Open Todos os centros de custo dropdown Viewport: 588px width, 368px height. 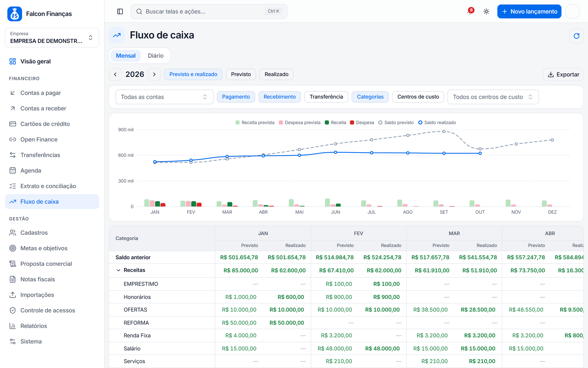pyautogui.click(x=493, y=97)
